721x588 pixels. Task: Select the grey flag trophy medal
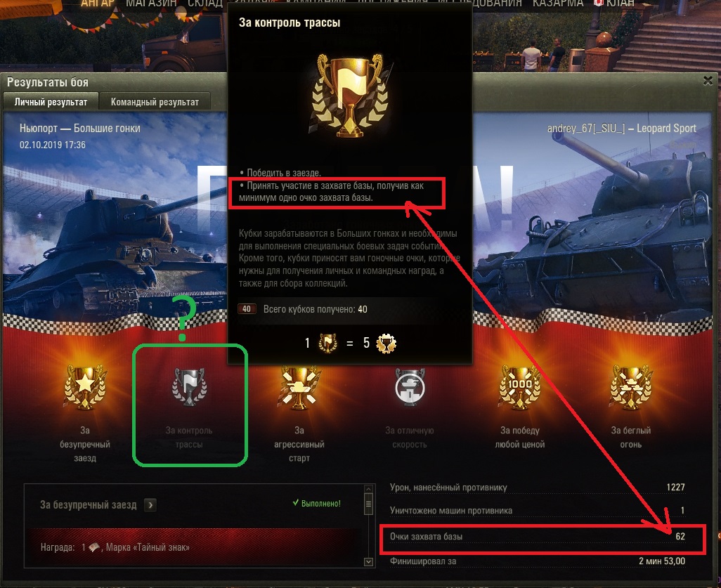(x=189, y=387)
